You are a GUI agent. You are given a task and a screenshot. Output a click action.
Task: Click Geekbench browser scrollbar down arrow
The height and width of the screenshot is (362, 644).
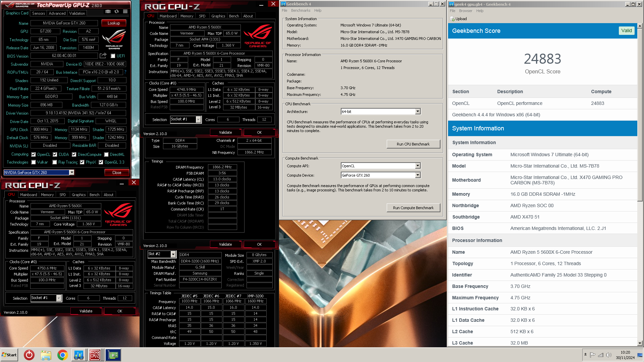tap(640, 343)
